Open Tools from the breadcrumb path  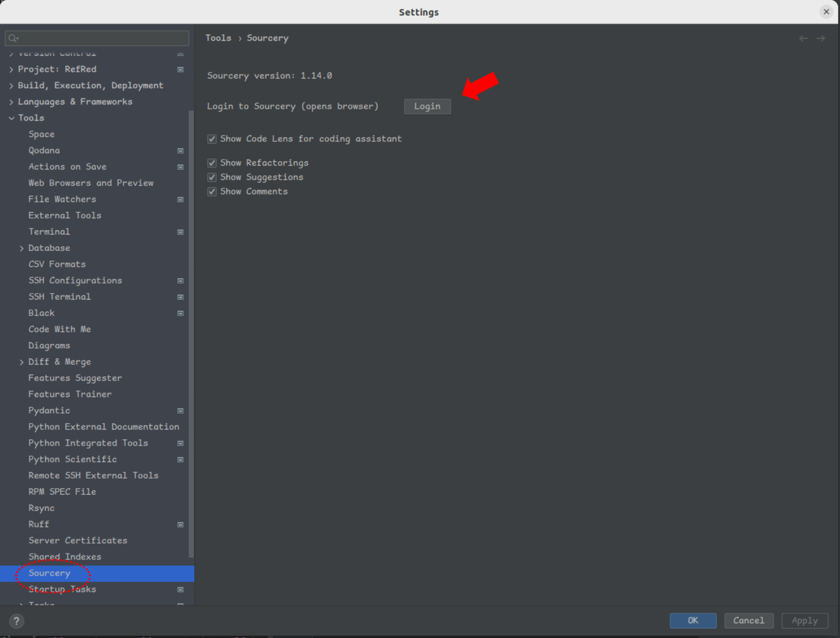(218, 38)
